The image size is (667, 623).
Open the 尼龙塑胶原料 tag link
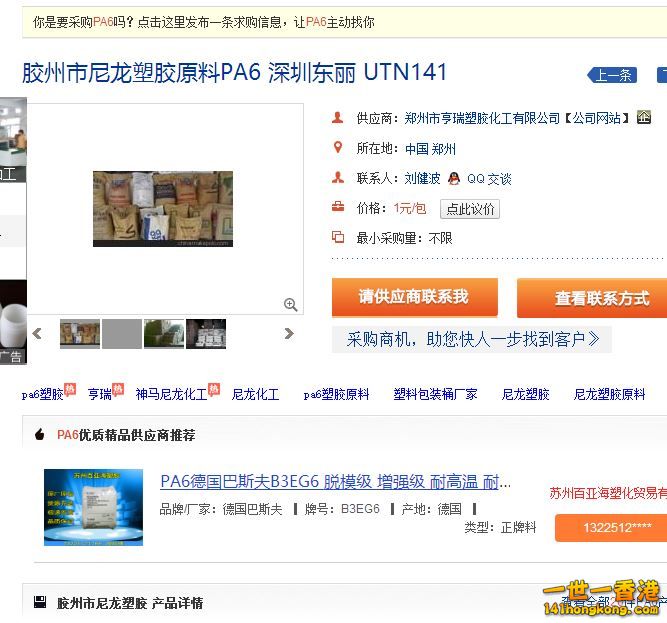[x=610, y=394]
